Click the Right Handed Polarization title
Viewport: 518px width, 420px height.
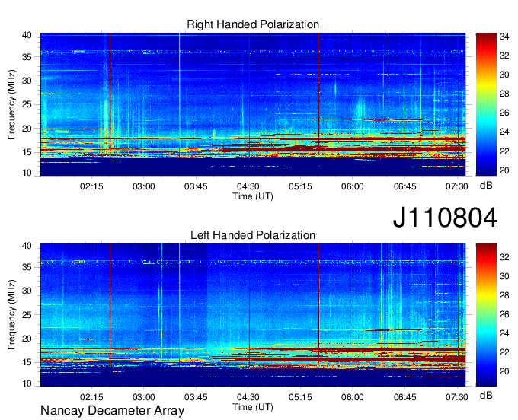(253, 24)
